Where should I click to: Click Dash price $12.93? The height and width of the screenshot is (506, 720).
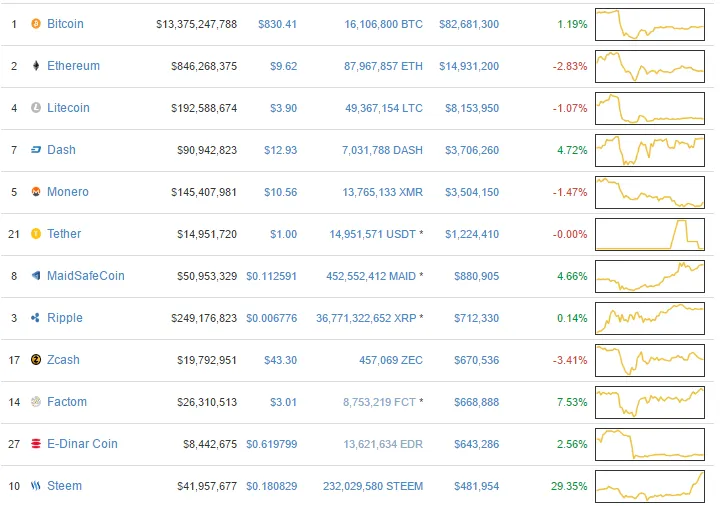281,150
